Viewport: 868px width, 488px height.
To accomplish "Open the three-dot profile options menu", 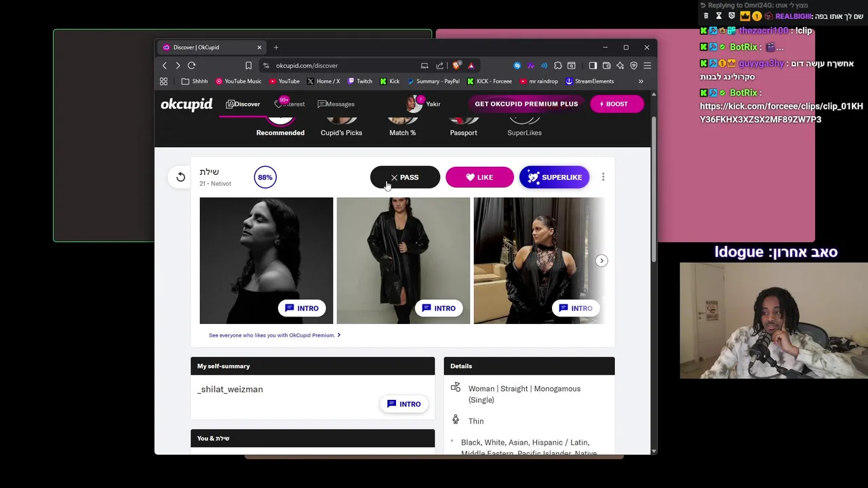I will click(x=603, y=178).
